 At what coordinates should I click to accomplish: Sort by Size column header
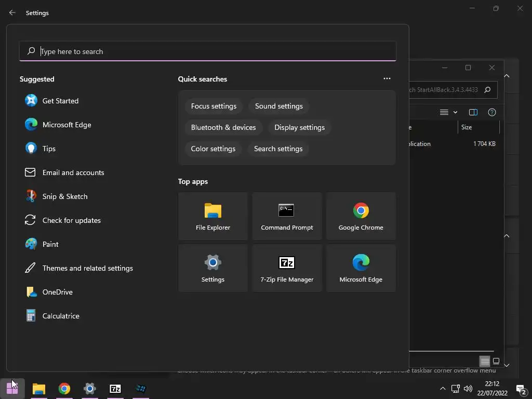click(478, 127)
